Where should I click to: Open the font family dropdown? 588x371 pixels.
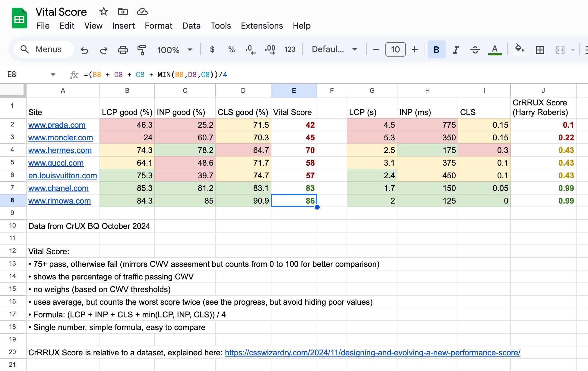(x=334, y=49)
